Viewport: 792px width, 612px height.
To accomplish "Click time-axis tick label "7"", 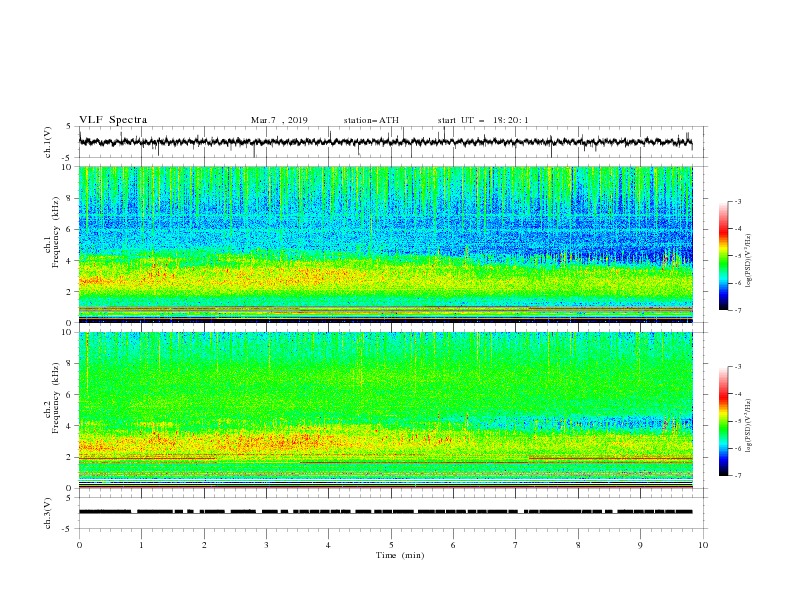I will [516, 545].
